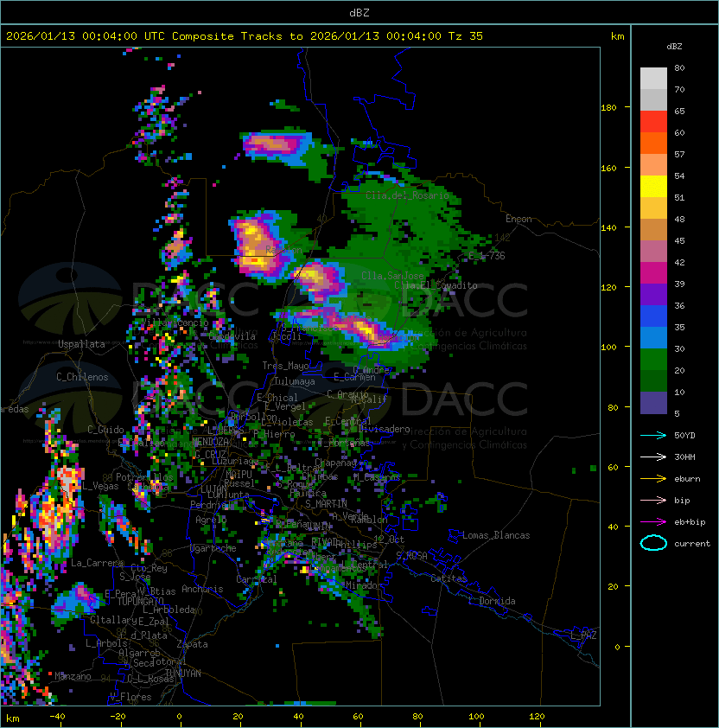The image size is (719, 728).
Task: Click the Uspallata place label
Action: click(82, 344)
